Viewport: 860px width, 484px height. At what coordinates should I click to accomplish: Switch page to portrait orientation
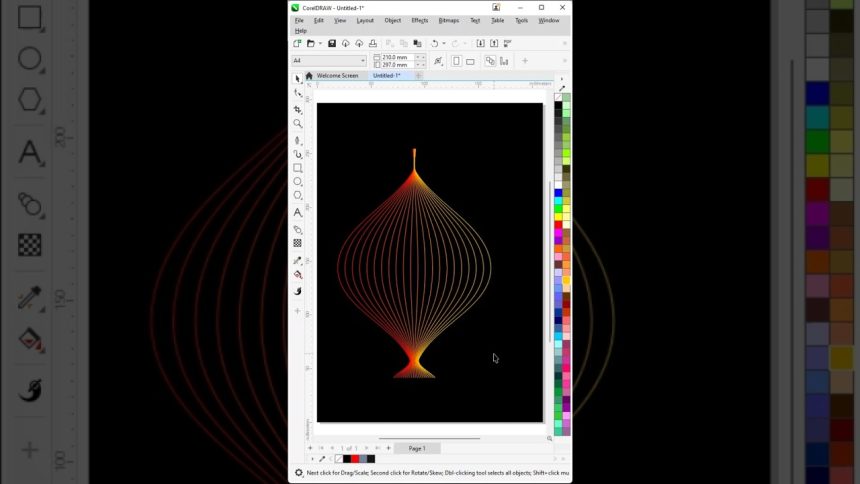point(456,61)
